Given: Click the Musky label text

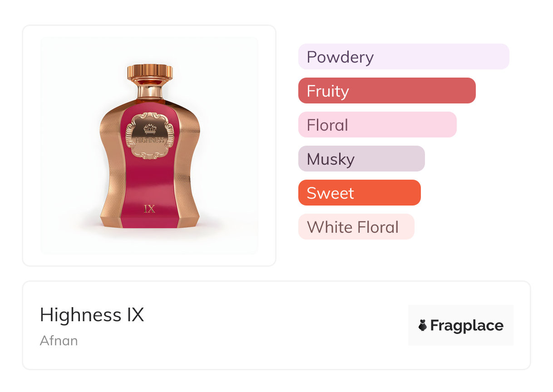Looking at the screenshot, I should [x=331, y=159].
